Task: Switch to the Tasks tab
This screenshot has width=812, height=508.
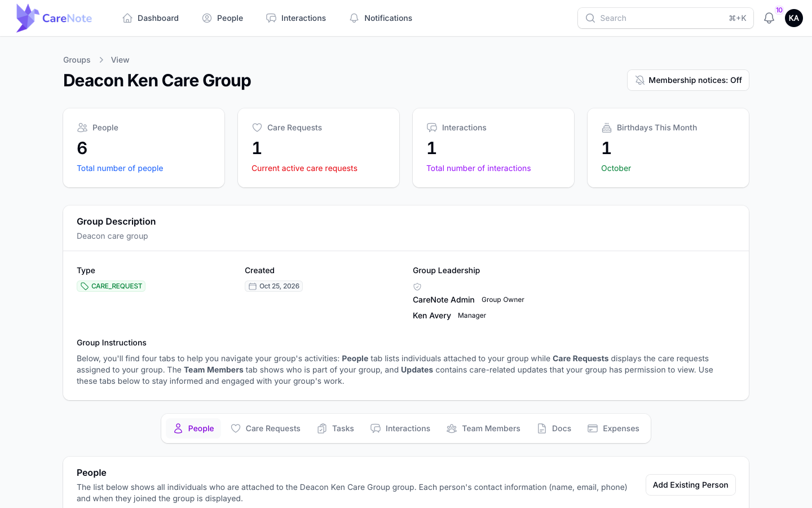Action: pos(336,428)
